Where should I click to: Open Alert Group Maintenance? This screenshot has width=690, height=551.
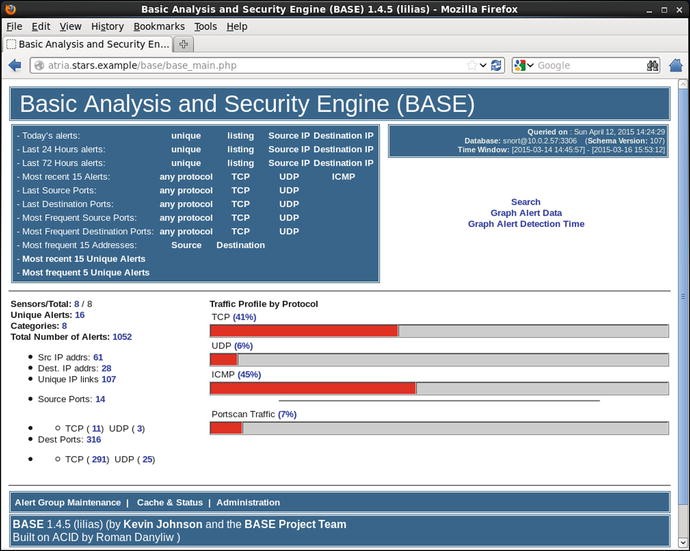point(67,503)
